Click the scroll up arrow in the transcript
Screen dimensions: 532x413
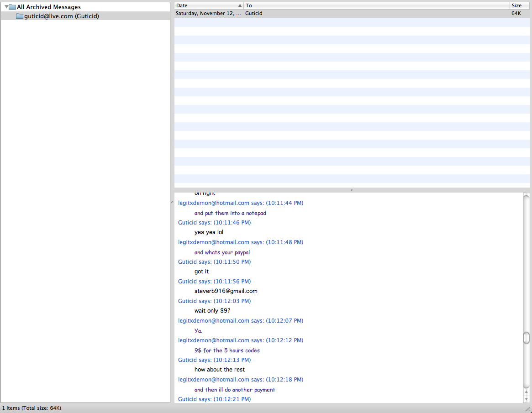[526, 392]
